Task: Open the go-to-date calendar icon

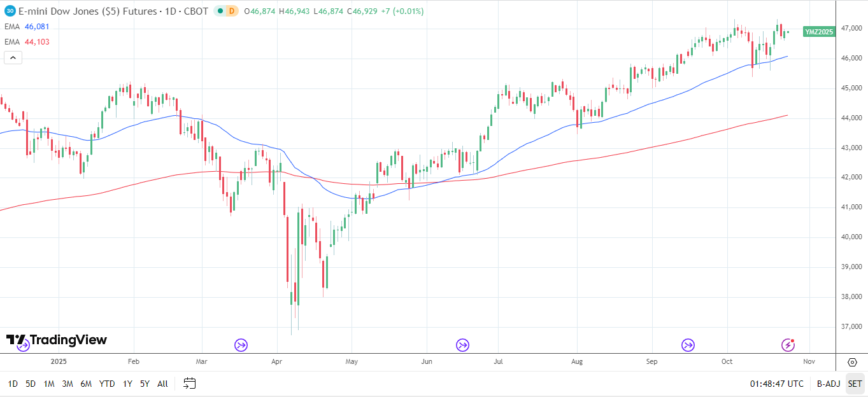Action: pos(189,384)
